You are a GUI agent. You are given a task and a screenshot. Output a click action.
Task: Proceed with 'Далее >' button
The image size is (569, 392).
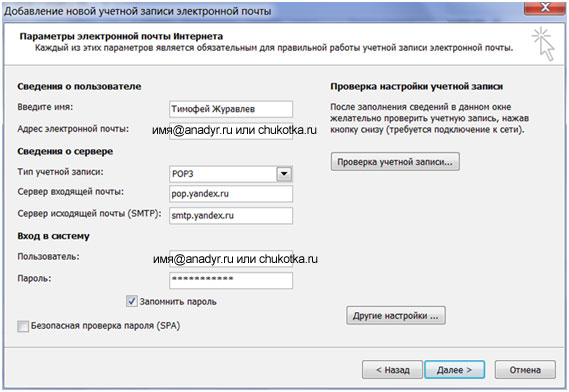[x=455, y=370]
